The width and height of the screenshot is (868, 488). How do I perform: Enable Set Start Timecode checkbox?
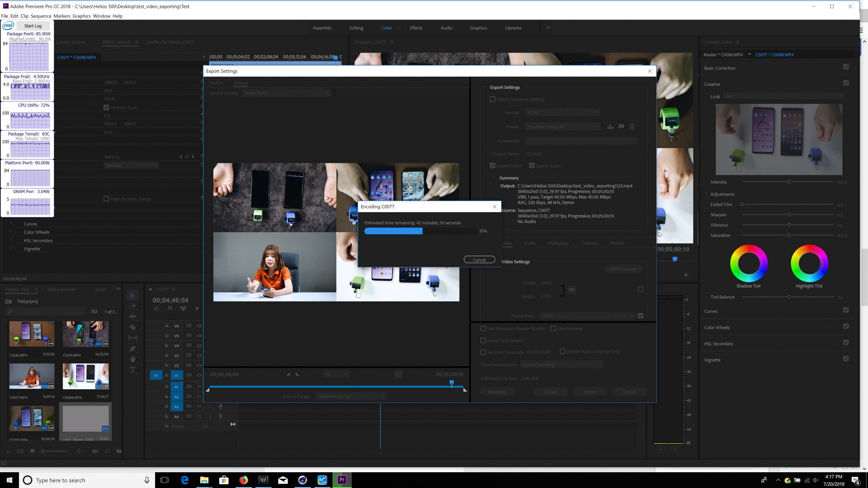tap(483, 352)
